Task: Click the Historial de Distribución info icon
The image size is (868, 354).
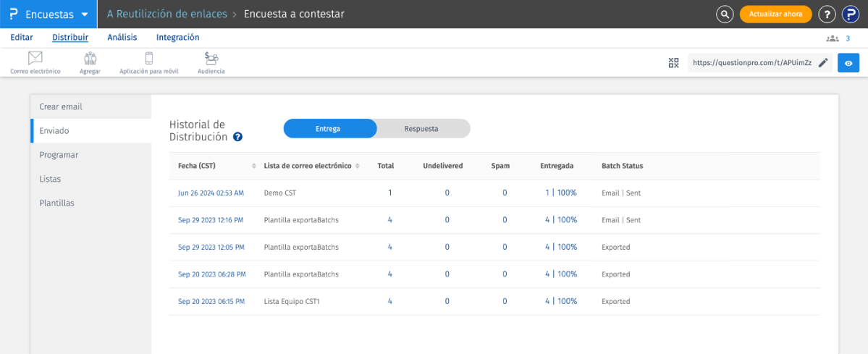Action: [x=237, y=137]
